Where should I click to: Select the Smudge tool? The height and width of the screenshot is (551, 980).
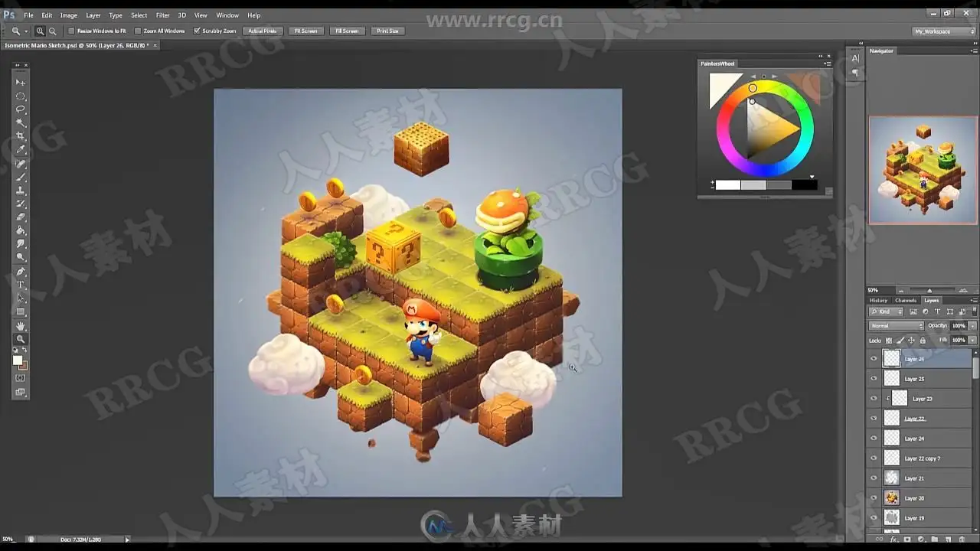[21, 244]
